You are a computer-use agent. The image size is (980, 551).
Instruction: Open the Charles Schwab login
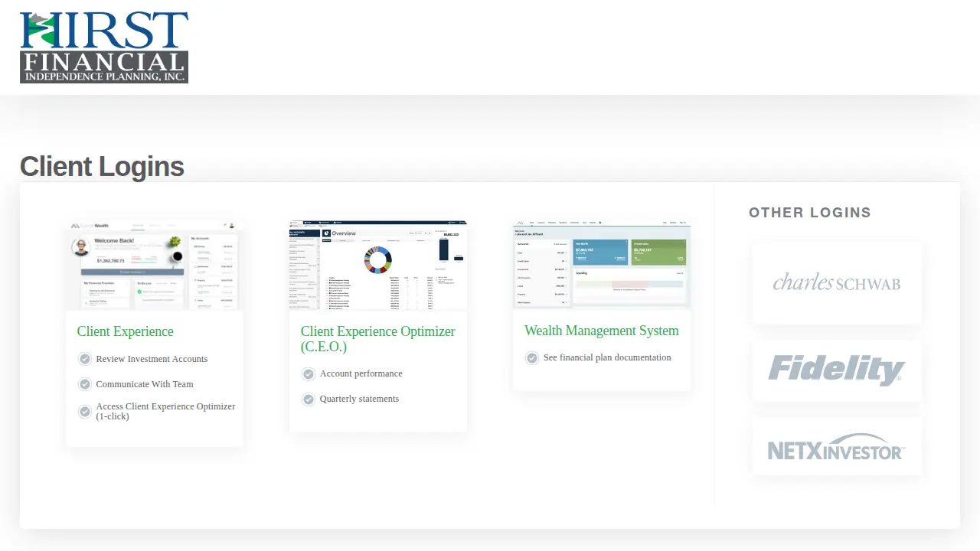[x=837, y=283]
